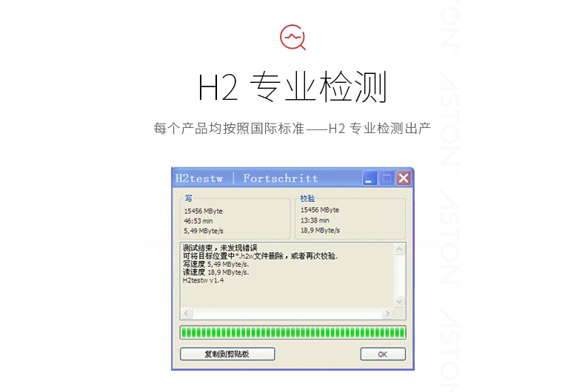Click the green progress bar
585x392 pixels.
point(293,332)
